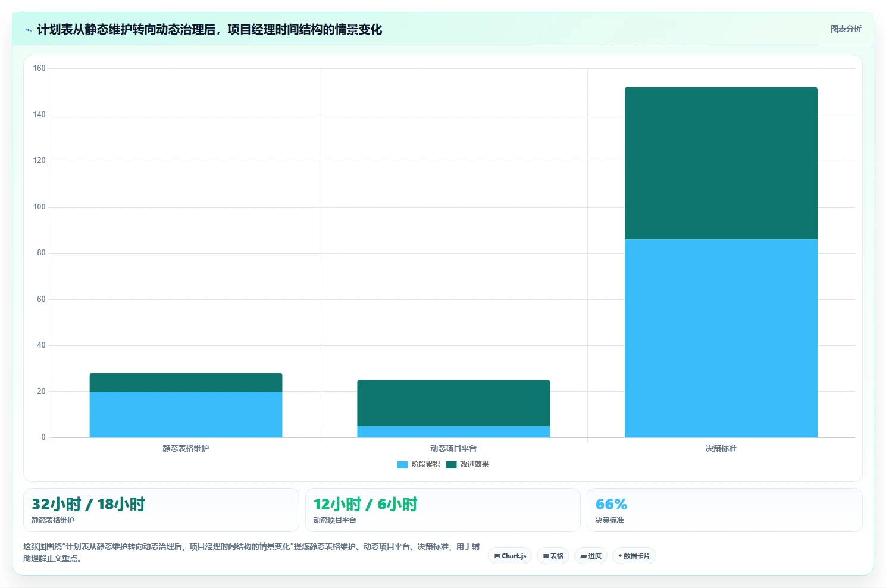Click the 阶段累积 legend label text
This screenshot has width=886, height=588.
pyautogui.click(x=425, y=464)
